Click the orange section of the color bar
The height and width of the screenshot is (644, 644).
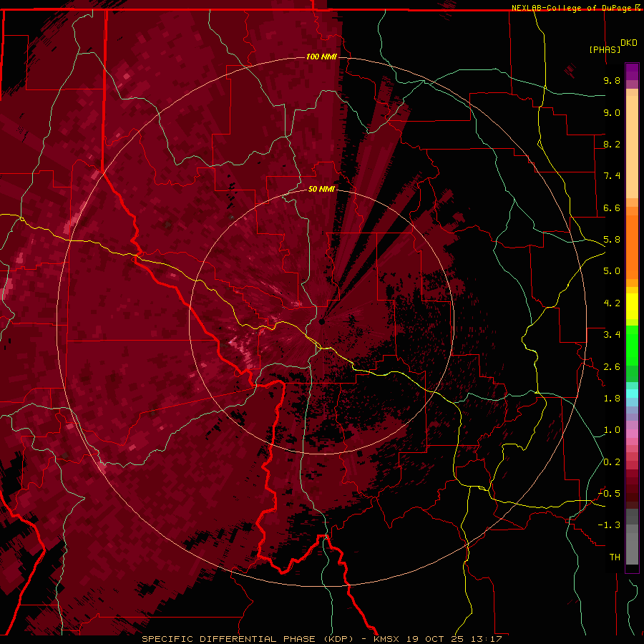[x=632, y=246]
